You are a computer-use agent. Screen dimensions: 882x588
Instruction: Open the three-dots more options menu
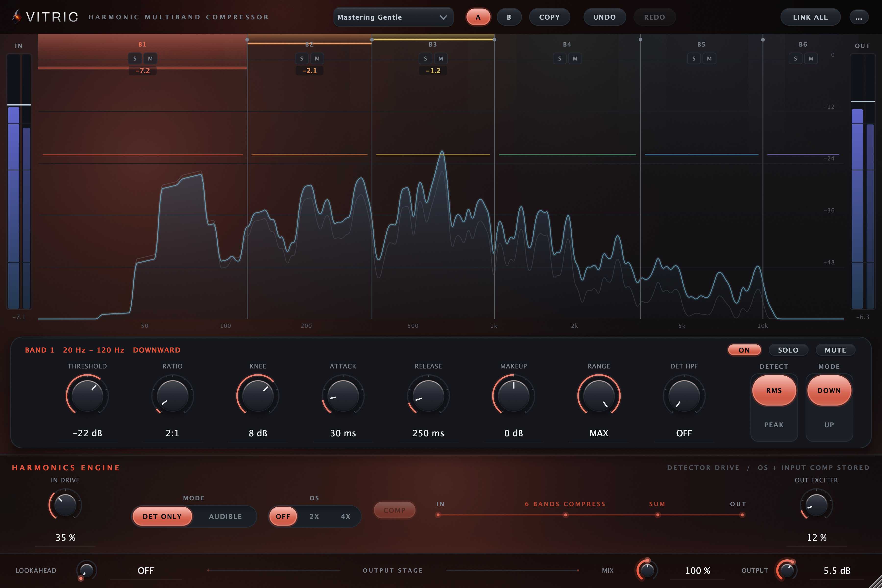tap(859, 17)
